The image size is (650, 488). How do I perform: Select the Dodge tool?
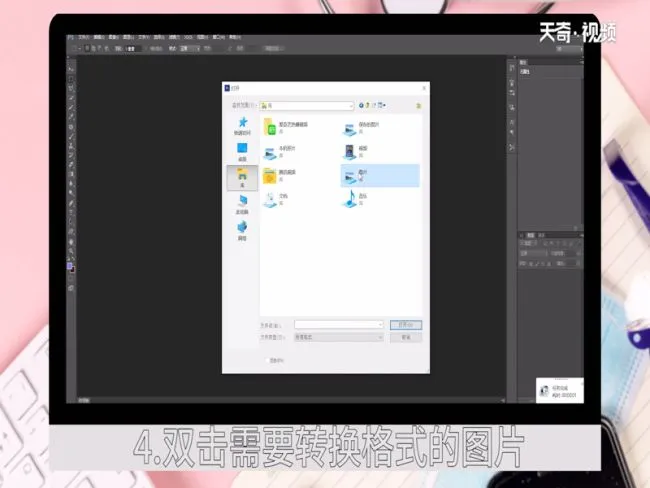click(71, 194)
